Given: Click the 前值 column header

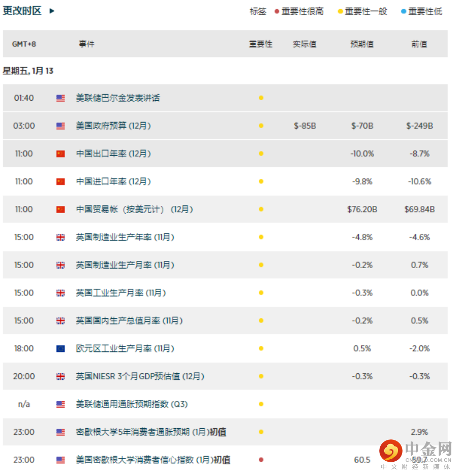Looking at the screenshot, I should (x=419, y=44).
